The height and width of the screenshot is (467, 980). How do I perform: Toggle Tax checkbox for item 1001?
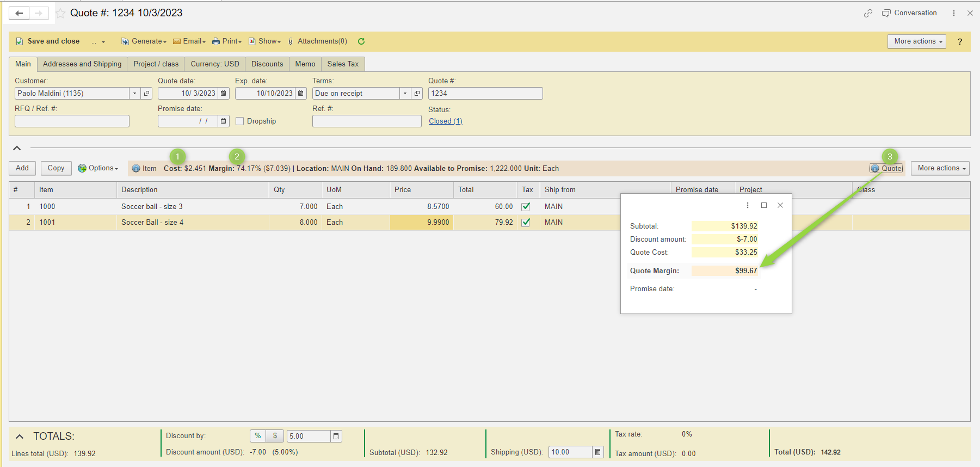tap(526, 223)
